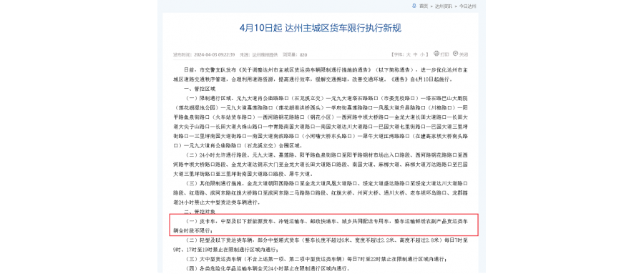
Task: Click the heading 一、管控区域
Action: (199, 88)
